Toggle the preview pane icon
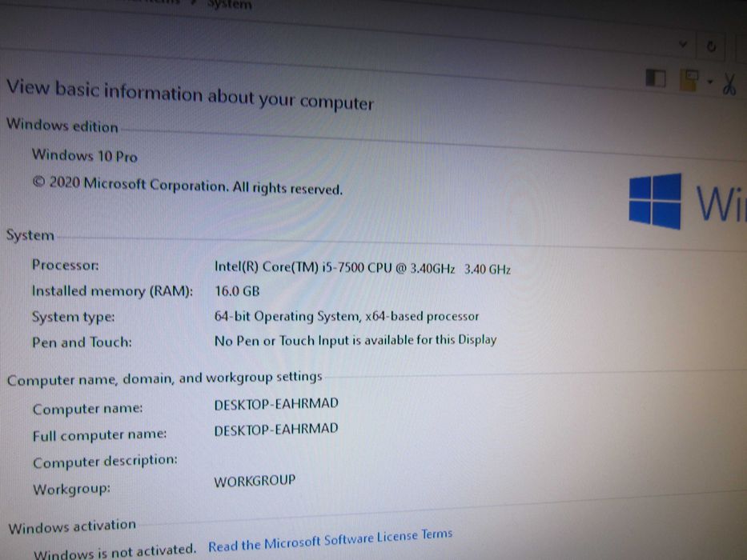This screenshot has height=560, width=747. [x=656, y=78]
